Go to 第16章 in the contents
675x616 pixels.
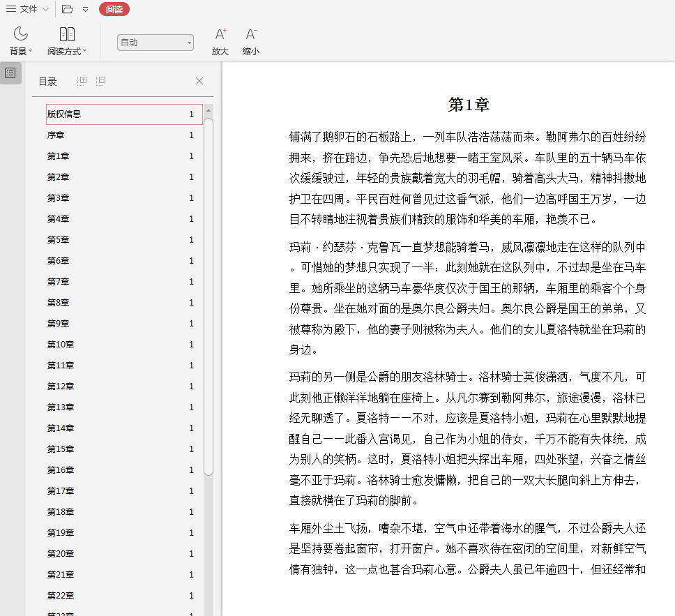(124, 470)
